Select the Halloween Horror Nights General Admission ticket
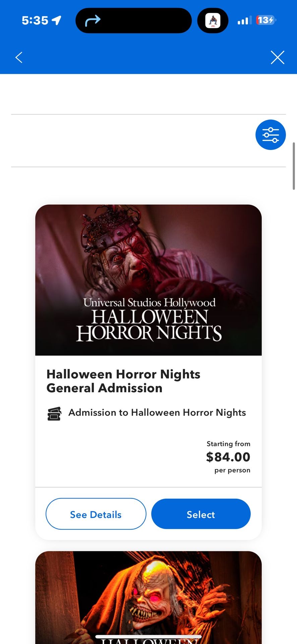The image size is (297, 644). pos(200,514)
